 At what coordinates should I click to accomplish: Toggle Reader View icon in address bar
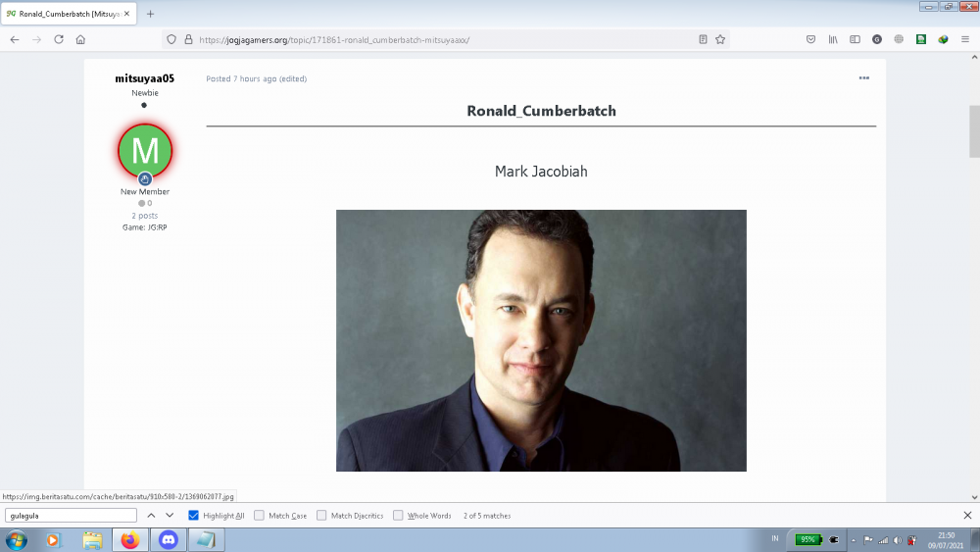click(703, 39)
